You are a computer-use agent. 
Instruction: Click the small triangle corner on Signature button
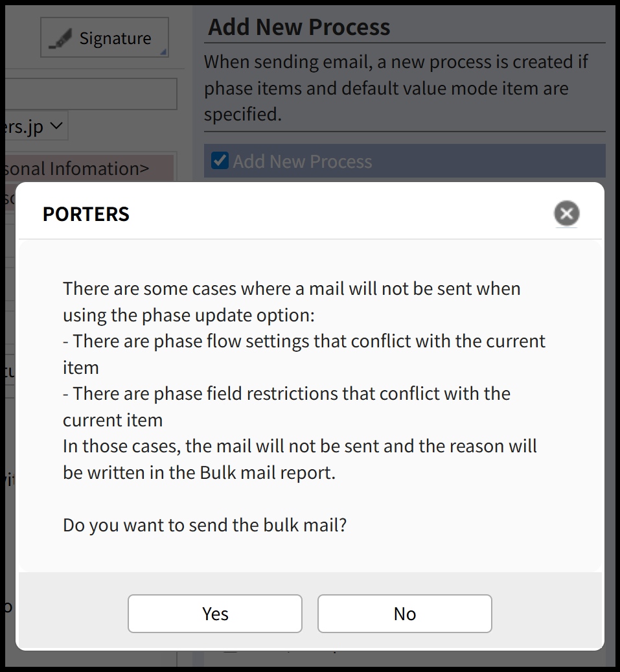click(163, 52)
